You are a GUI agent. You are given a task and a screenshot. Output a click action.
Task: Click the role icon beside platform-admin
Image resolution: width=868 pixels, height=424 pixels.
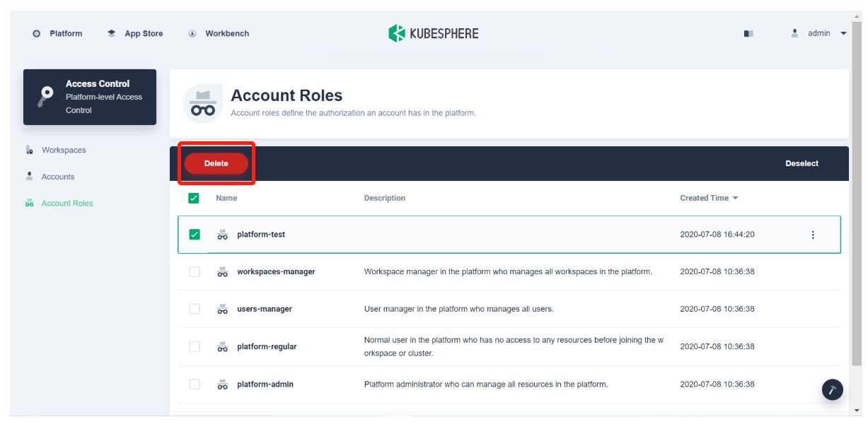[222, 384]
